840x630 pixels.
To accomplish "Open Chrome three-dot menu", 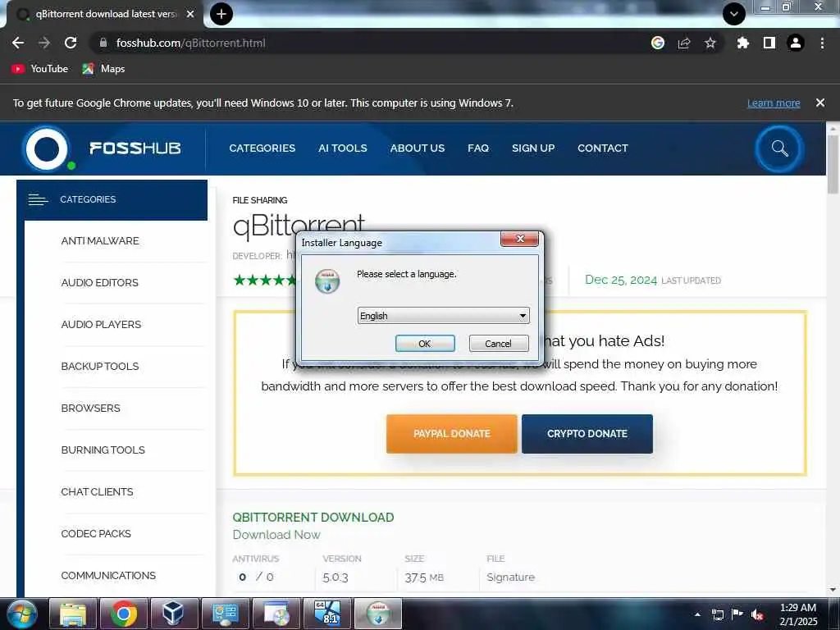I will (822, 43).
